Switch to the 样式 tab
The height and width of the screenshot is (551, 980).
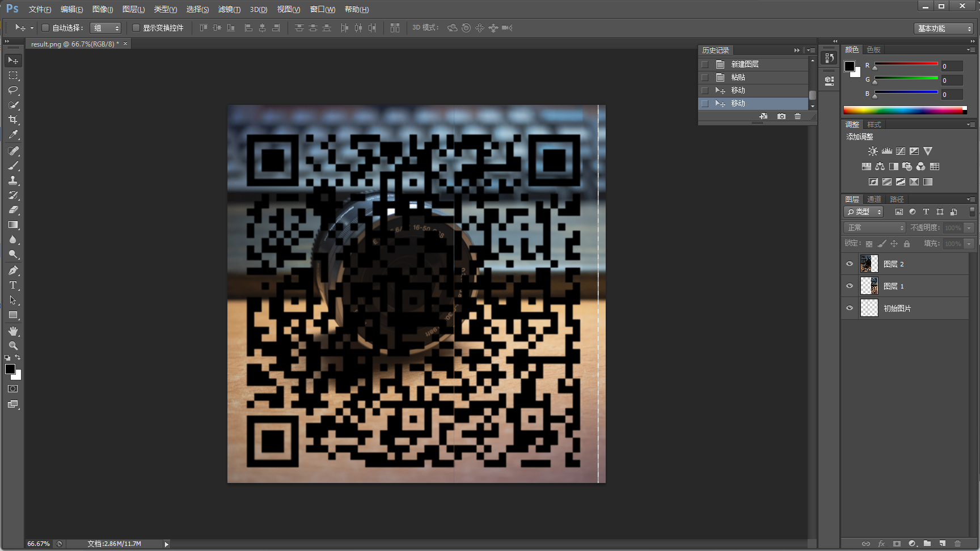[875, 125]
